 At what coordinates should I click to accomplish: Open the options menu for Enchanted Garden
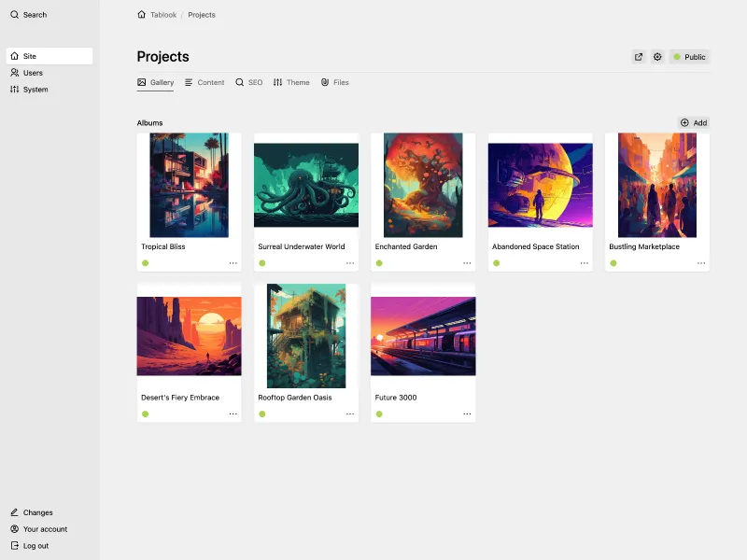[467, 263]
